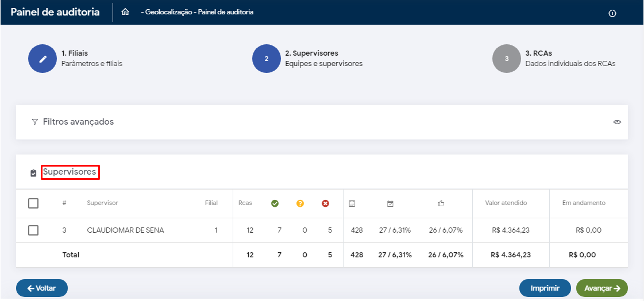Check the box for CLAUDIOMAR DE SENA

[33, 230]
